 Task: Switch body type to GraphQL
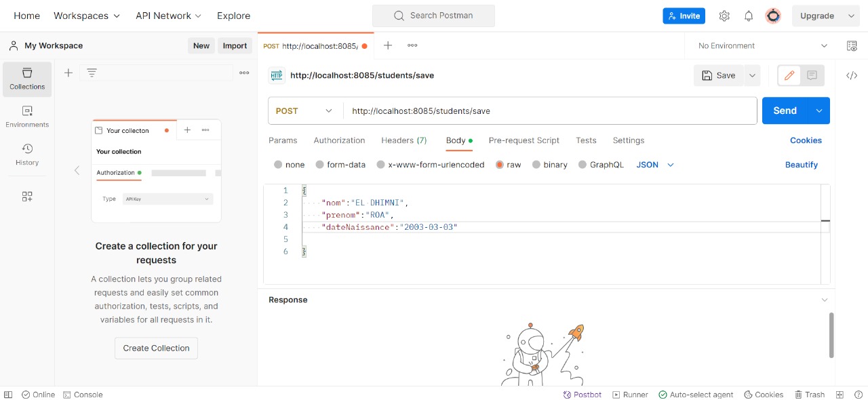click(601, 164)
